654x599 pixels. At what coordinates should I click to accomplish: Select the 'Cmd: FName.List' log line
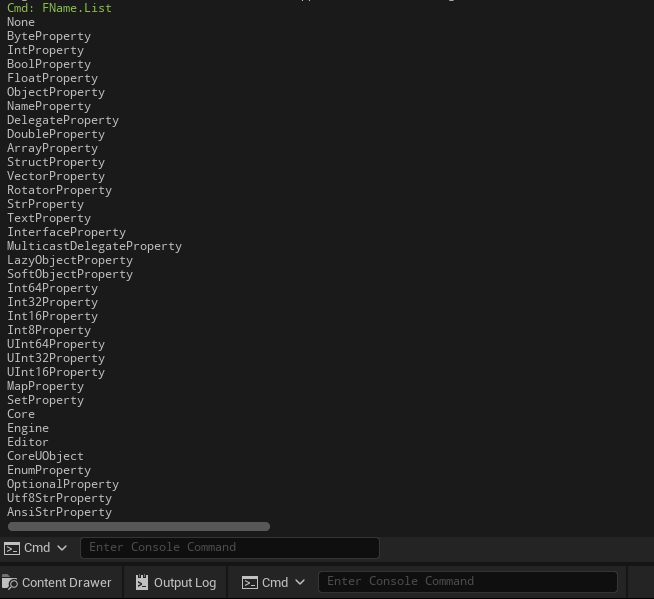tap(59, 8)
